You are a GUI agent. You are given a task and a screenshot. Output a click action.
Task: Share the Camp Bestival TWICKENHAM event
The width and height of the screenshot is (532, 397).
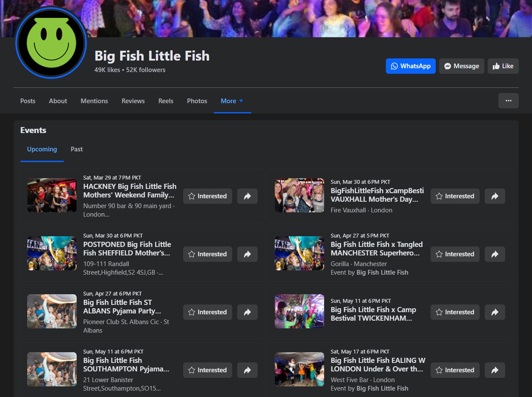495,312
